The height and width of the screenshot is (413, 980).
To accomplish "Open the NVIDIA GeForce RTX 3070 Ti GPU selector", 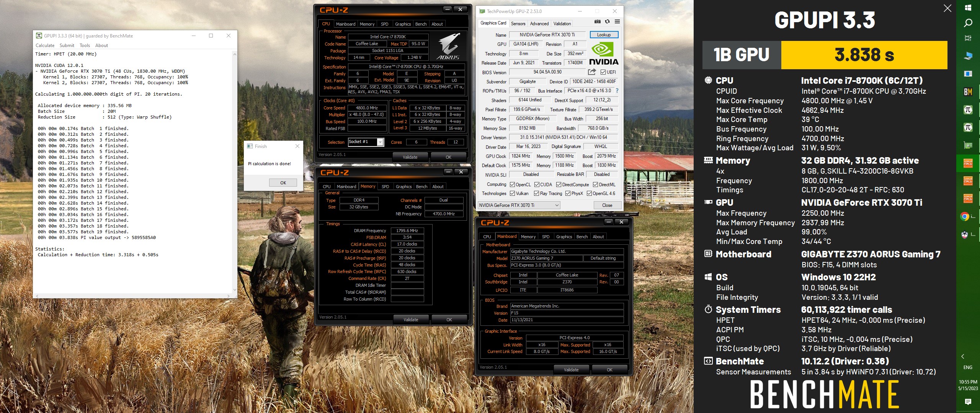I will click(519, 205).
